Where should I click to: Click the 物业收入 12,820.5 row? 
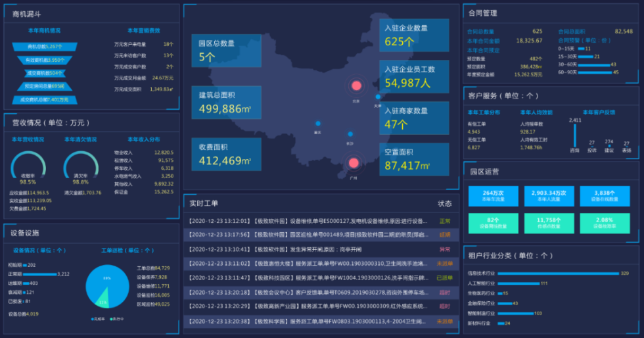pos(144,153)
